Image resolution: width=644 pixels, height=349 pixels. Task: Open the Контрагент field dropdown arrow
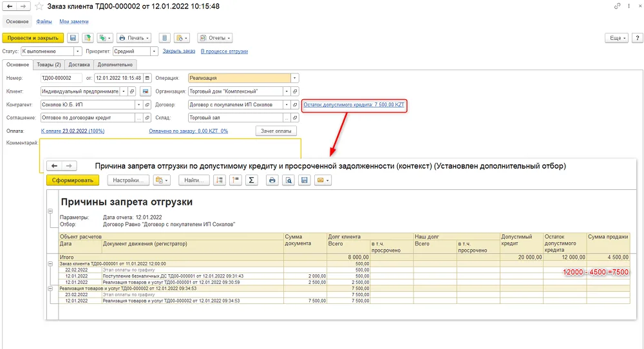tap(139, 105)
